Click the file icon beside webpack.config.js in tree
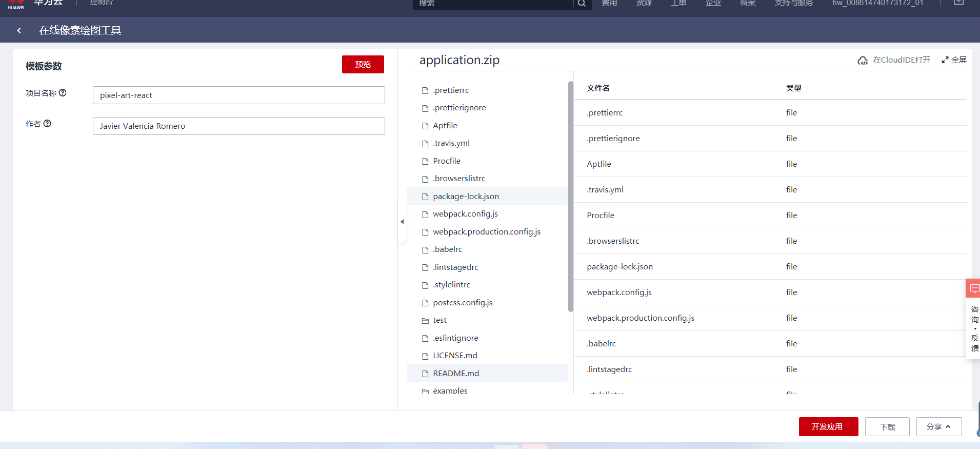The image size is (980, 449). [425, 214]
